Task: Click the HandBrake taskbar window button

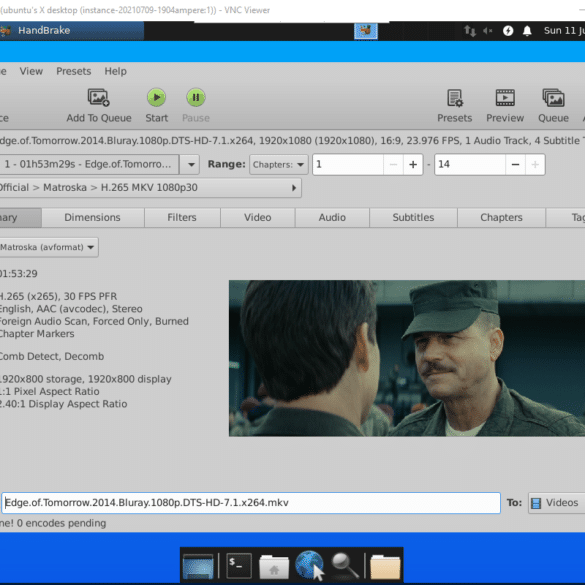Action: tap(72, 31)
